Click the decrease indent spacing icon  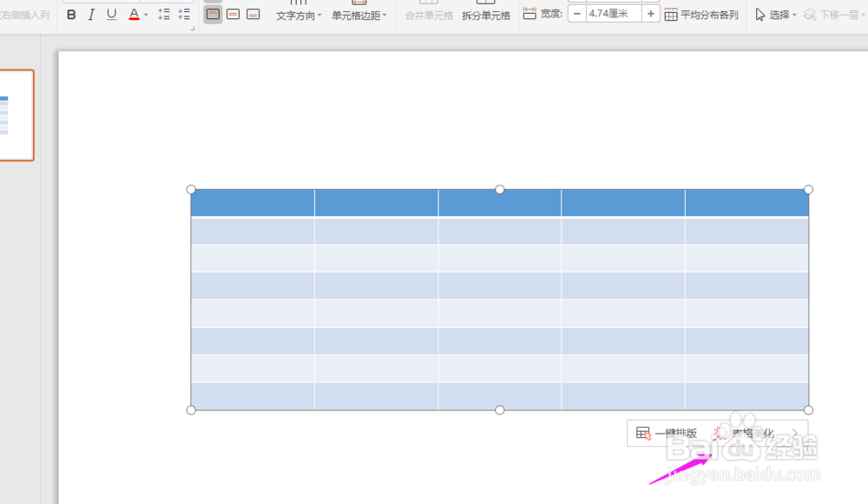click(183, 15)
